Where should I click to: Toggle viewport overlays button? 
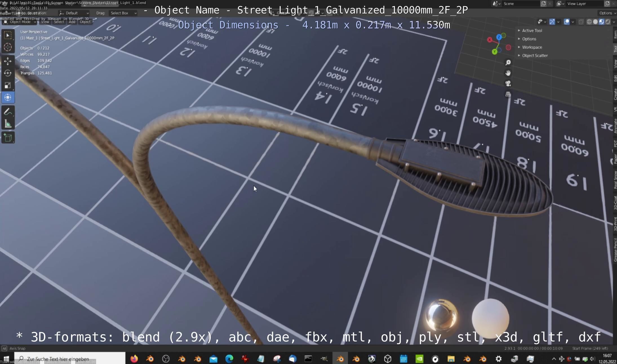click(567, 22)
